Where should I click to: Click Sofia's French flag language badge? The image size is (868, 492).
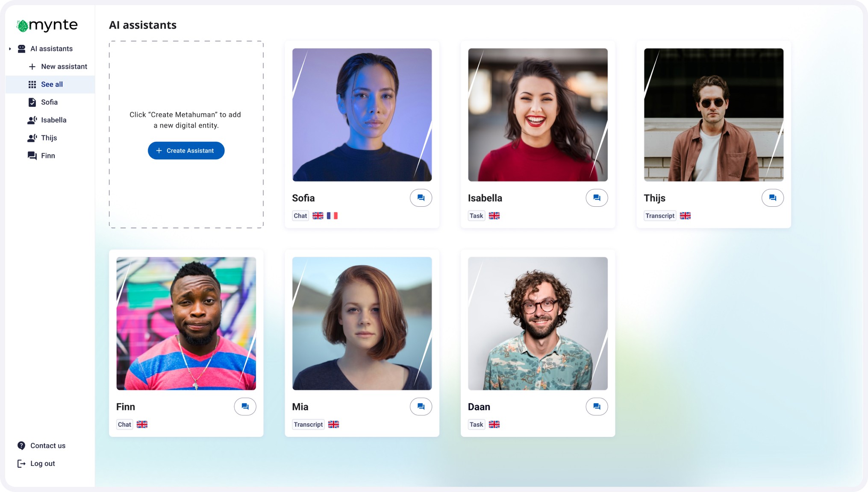(332, 216)
